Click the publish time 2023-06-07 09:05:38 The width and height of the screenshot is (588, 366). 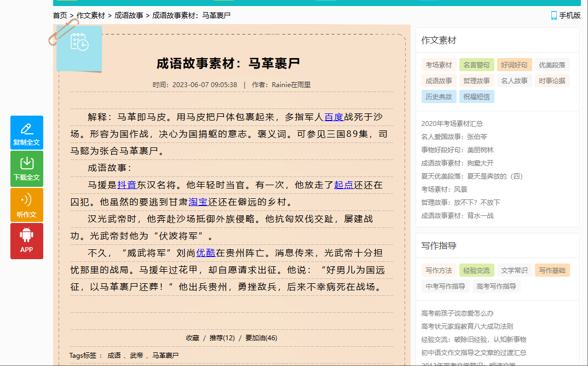point(205,85)
